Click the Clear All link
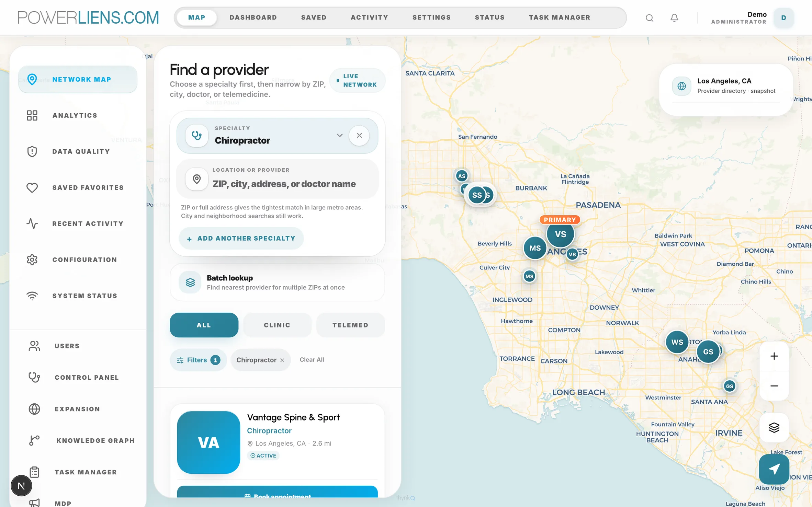This screenshot has width=812, height=507. [x=312, y=360]
